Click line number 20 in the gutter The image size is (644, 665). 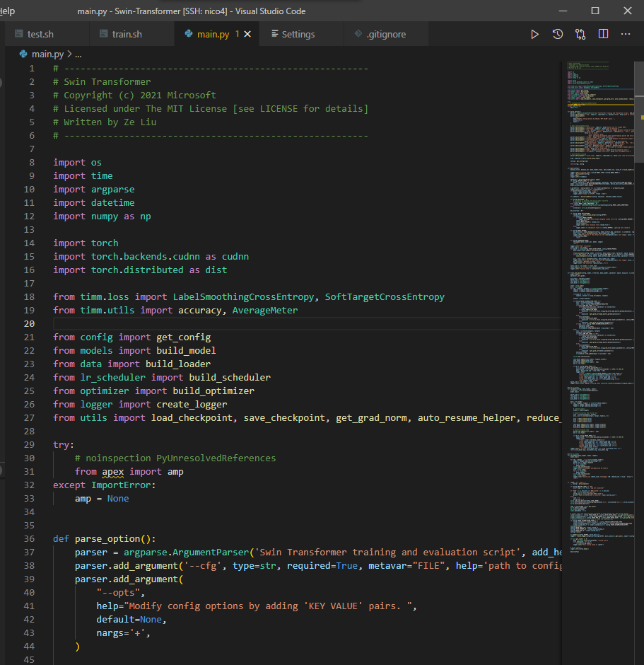(29, 323)
